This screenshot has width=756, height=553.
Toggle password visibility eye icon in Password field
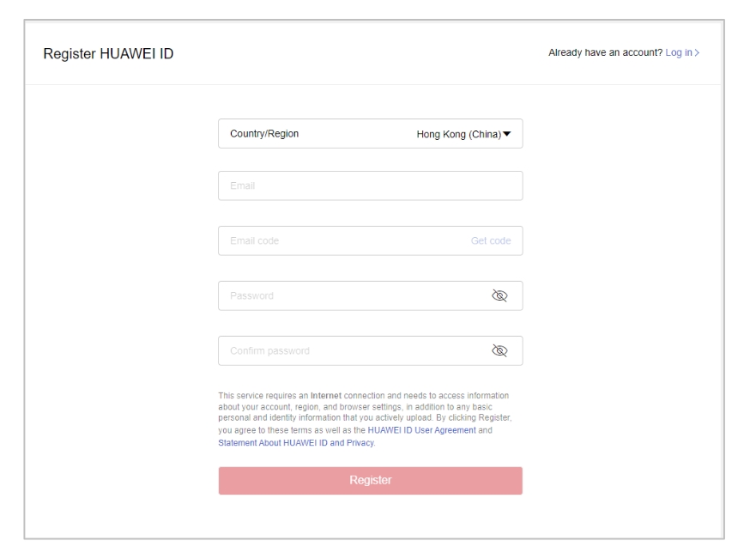pyautogui.click(x=499, y=295)
